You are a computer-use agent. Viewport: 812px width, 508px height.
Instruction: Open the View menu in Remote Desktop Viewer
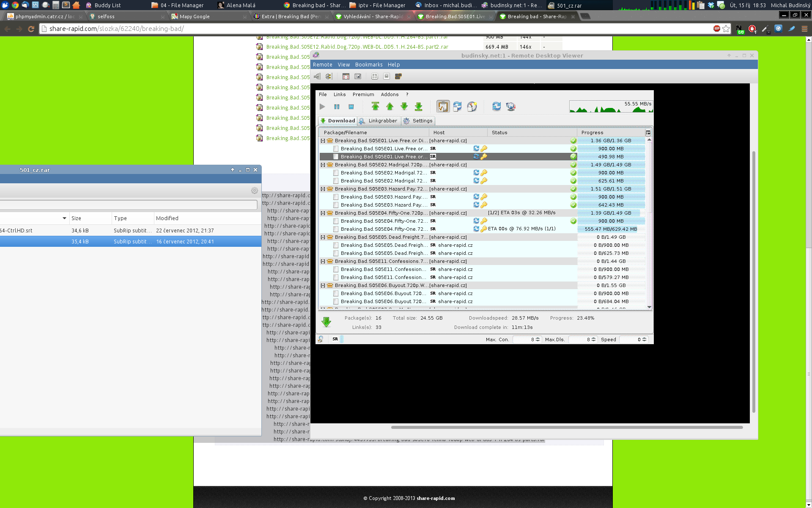pos(343,65)
